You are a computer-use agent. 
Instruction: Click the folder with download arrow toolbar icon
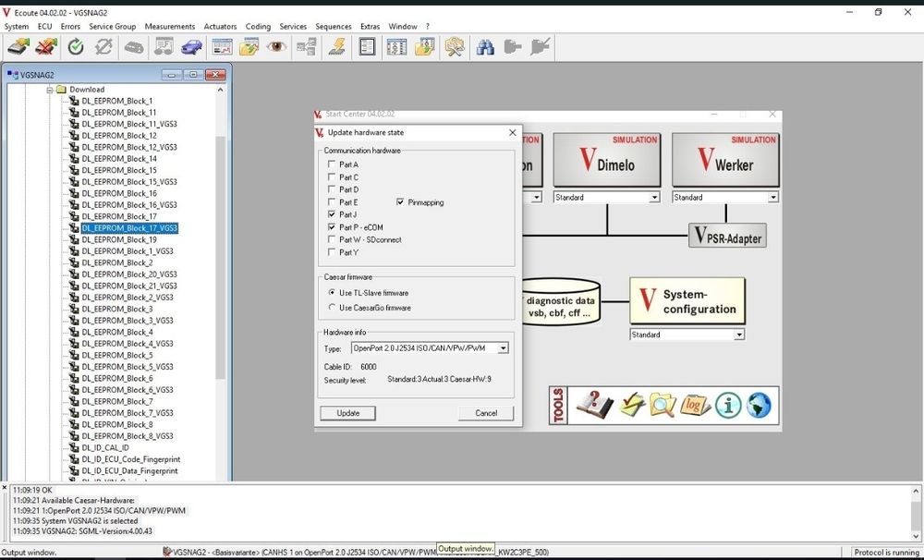coord(424,46)
